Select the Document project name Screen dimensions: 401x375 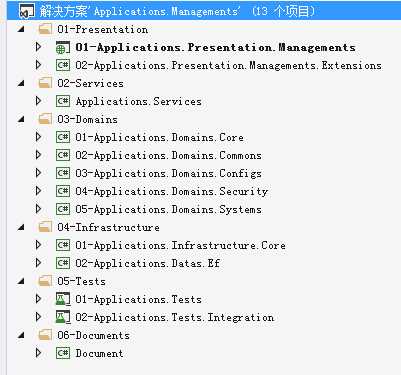pos(99,353)
